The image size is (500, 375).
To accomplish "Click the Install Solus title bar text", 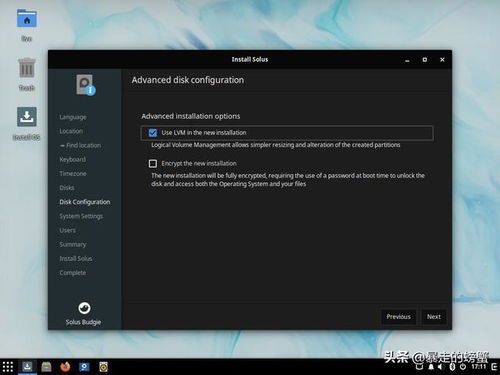I will pos(250,59).
